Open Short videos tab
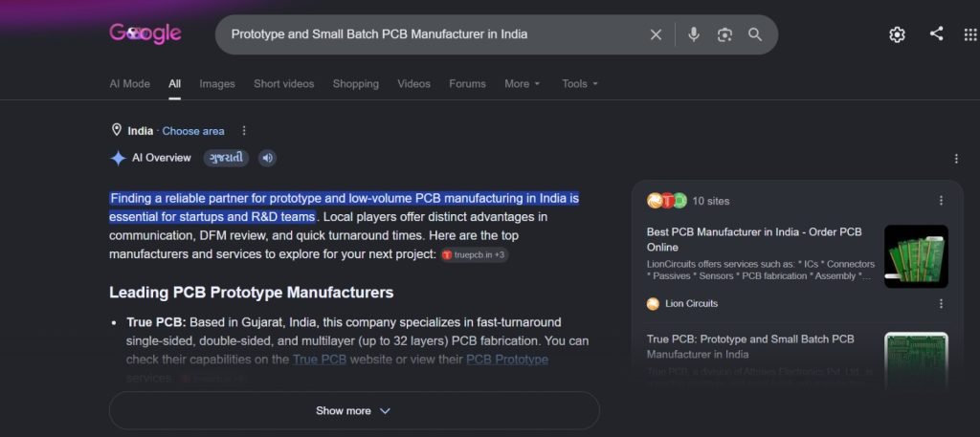 (x=283, y=83)
